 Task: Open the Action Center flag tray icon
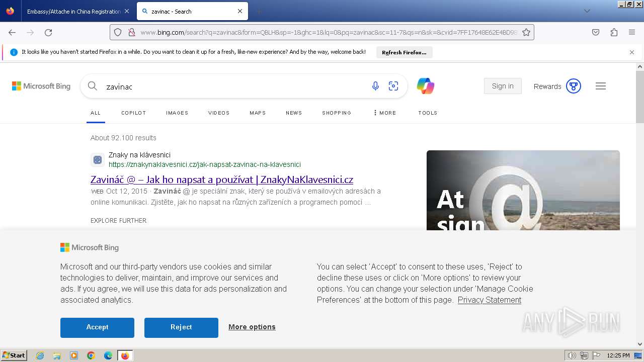click(596, 355)
